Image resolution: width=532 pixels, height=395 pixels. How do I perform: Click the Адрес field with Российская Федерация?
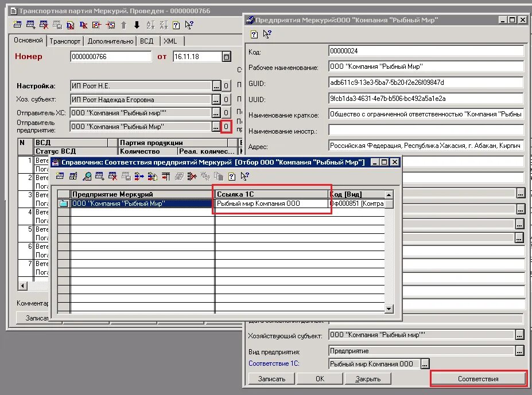(426, 146)
